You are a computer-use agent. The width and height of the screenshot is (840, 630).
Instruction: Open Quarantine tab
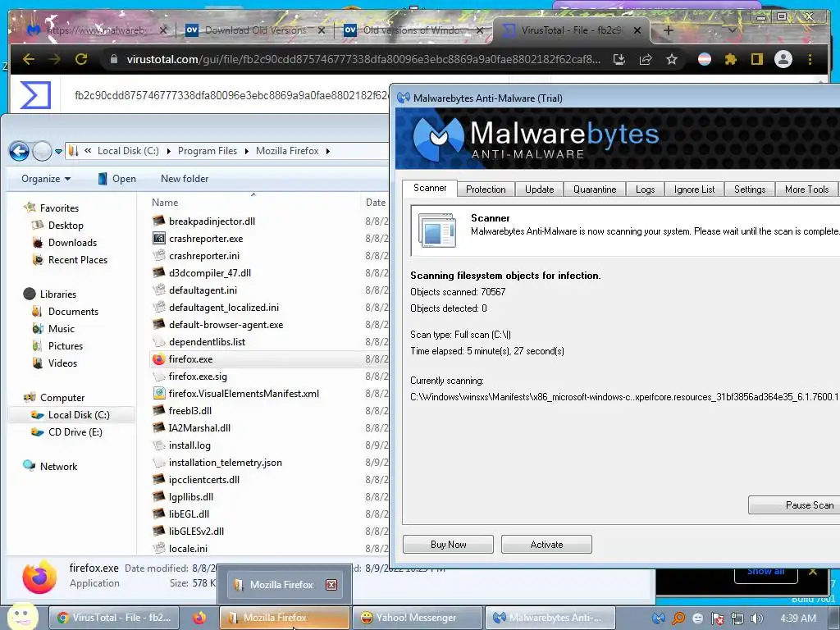[595, 189]
